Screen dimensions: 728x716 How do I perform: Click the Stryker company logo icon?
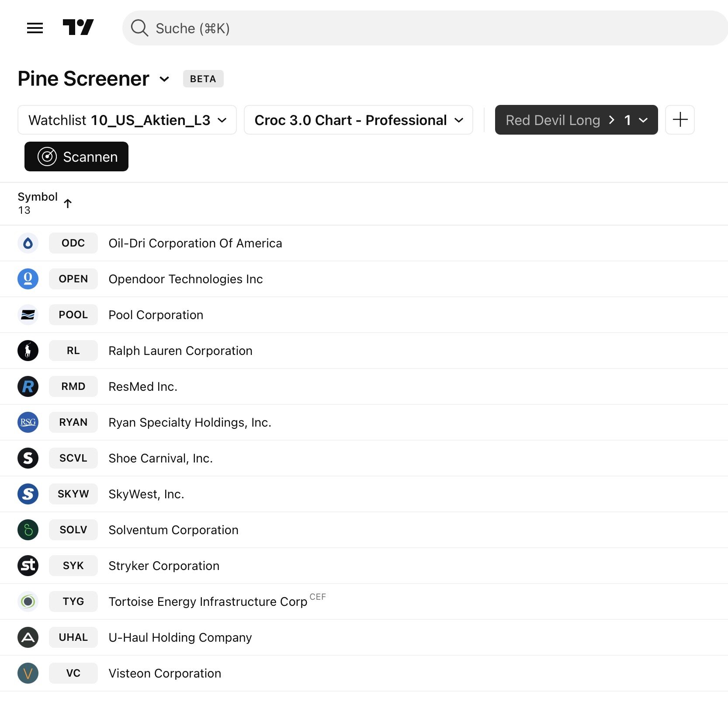tap(28, 566)
